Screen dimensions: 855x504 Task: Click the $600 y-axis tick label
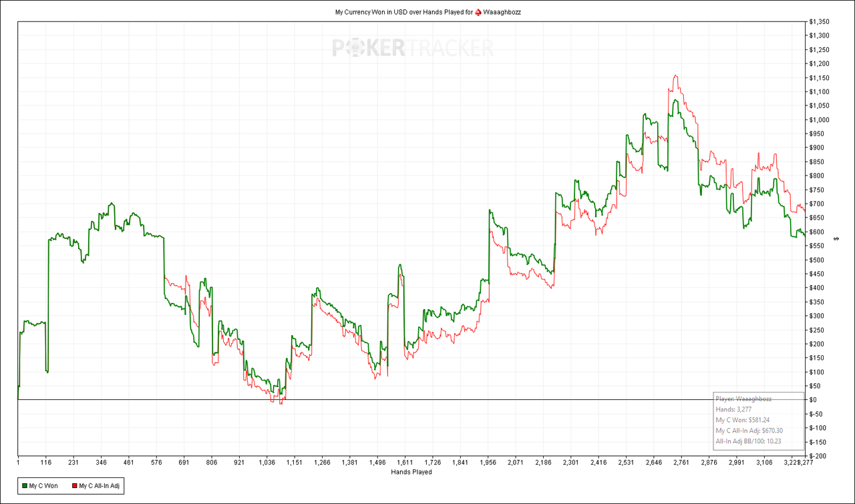816,232
